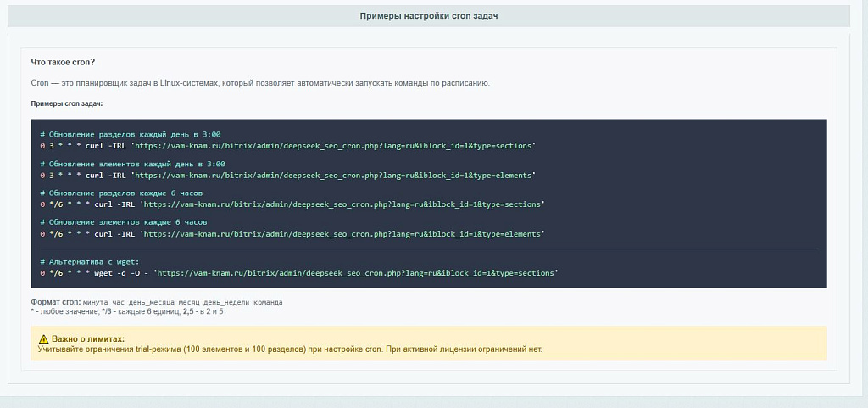
Task: Click the 'Формат cron:' bold label
Action: click(56, 302)
